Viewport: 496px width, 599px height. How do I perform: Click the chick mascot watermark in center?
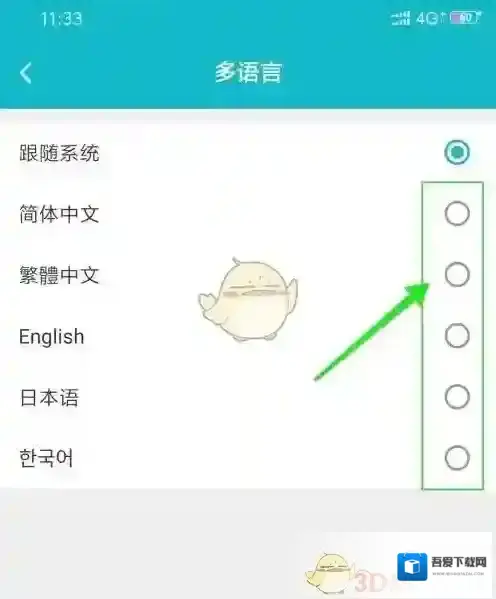pyautogui.click(x=248, y=299)
